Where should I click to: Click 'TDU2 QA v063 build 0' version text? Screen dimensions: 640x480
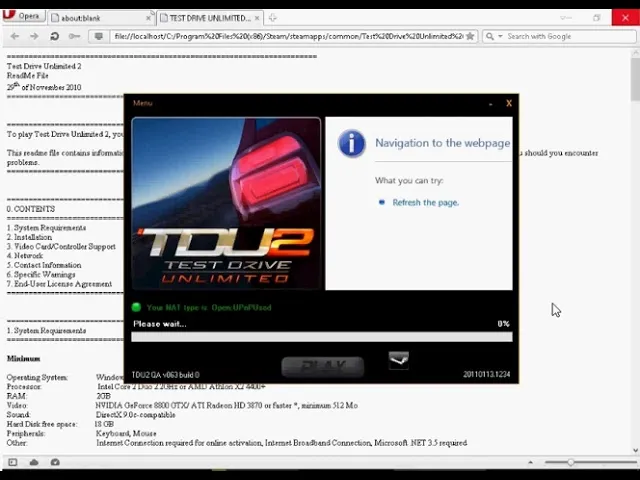(x=165, y=375)
